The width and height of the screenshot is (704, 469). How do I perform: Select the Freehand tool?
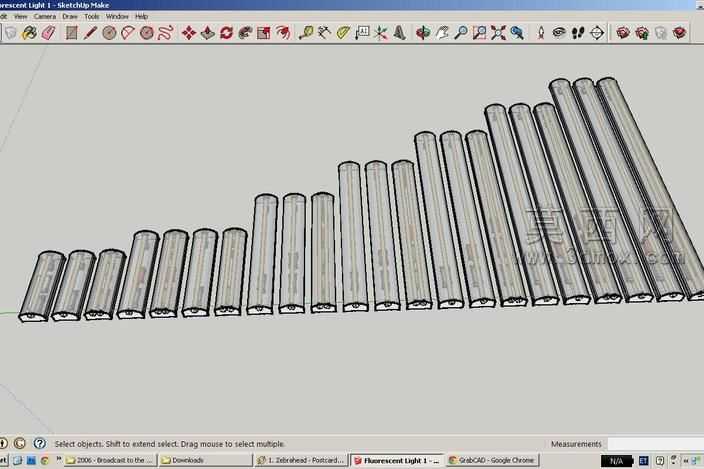click(166, 33)
